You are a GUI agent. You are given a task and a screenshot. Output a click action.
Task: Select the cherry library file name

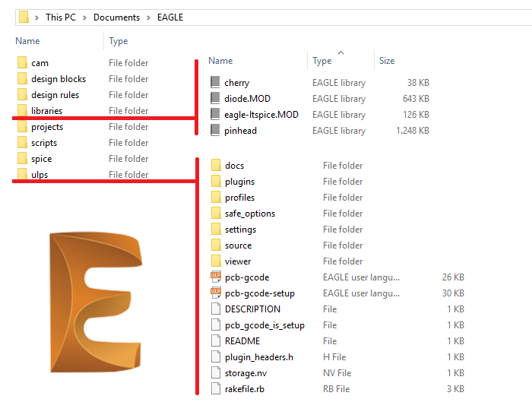point(236,83)
